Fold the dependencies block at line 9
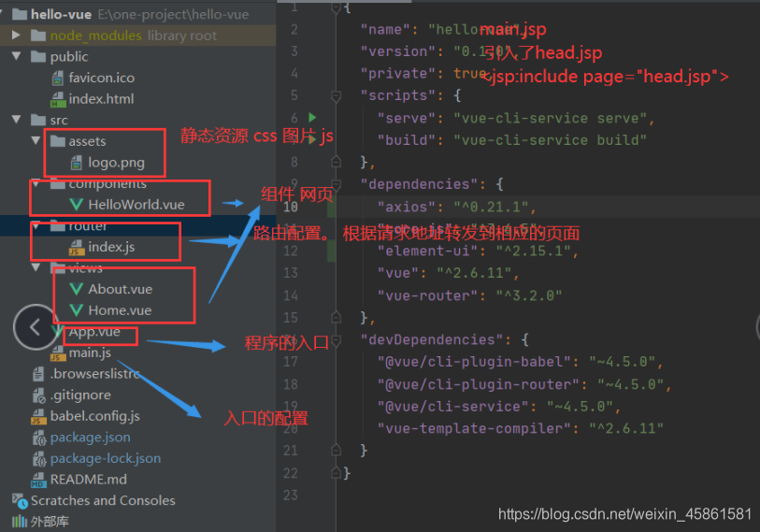The height and width of the screenshot is (532, 760). pyautogui.click(x=336, y=185)
